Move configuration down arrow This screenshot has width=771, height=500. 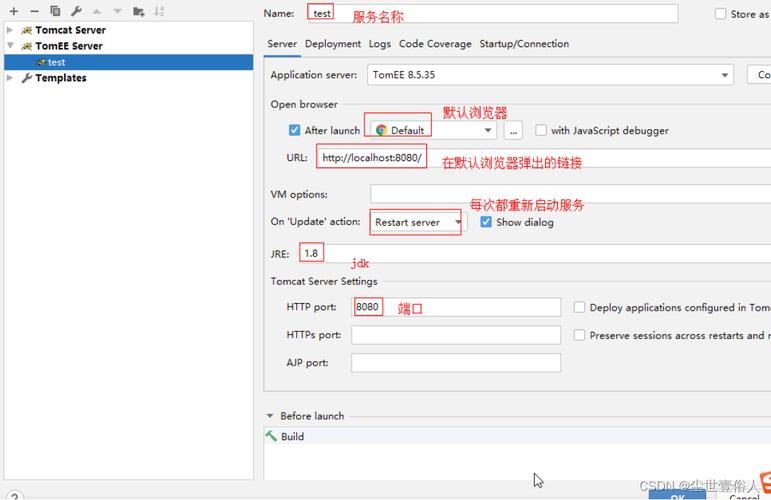[117, 11]
